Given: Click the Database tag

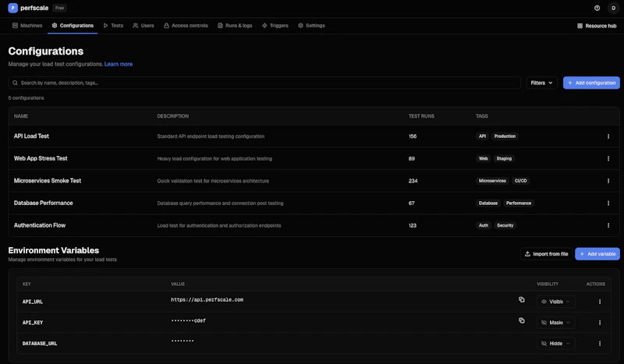Looking at the screenshot, I should pyautogui.click(x=488, y=203).
